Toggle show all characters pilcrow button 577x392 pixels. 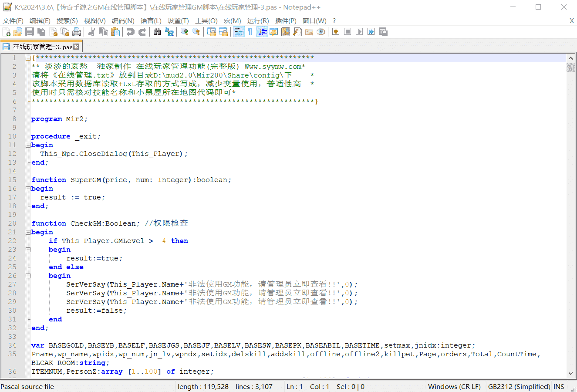pos(250,32)
